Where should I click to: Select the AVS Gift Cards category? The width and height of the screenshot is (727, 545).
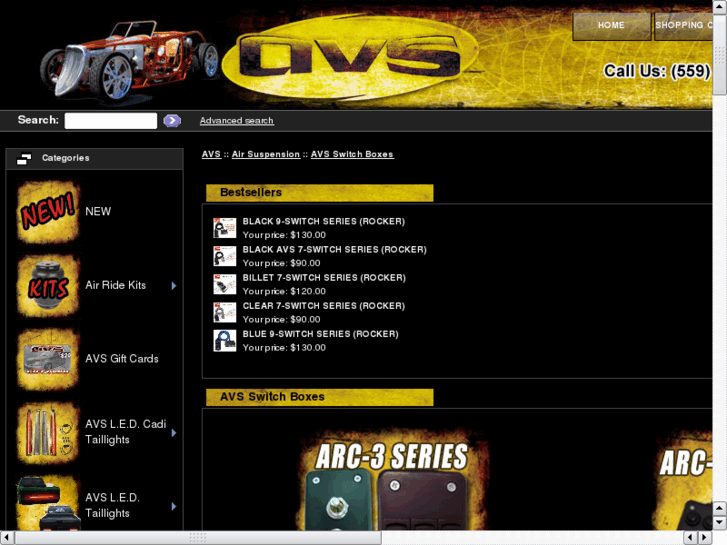[x=122, y=359]
